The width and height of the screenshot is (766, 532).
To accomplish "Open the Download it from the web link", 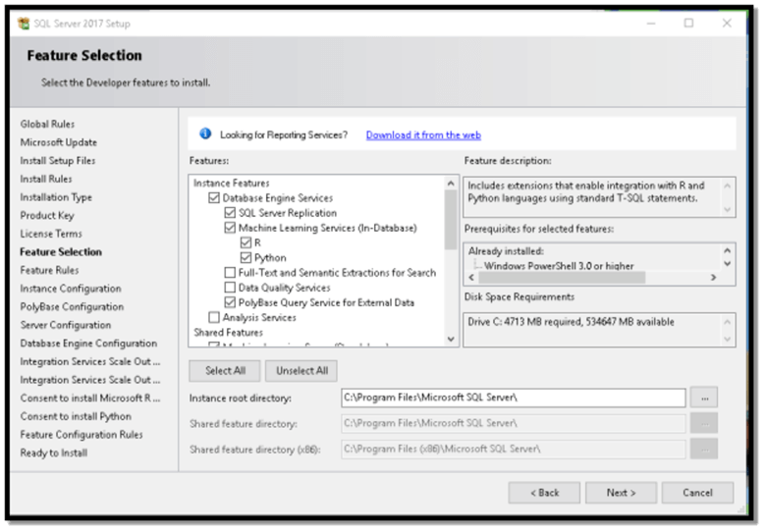I will (x=423, y=135).
